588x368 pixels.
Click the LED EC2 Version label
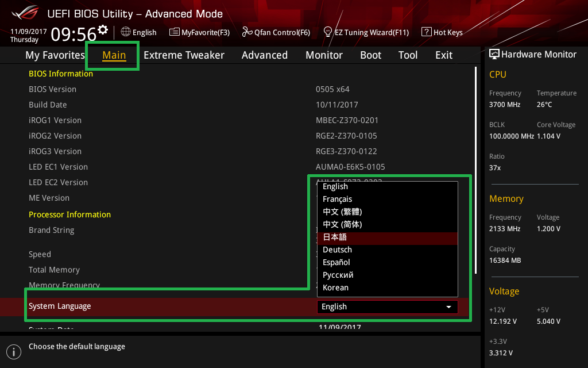(x=58, y=182)
